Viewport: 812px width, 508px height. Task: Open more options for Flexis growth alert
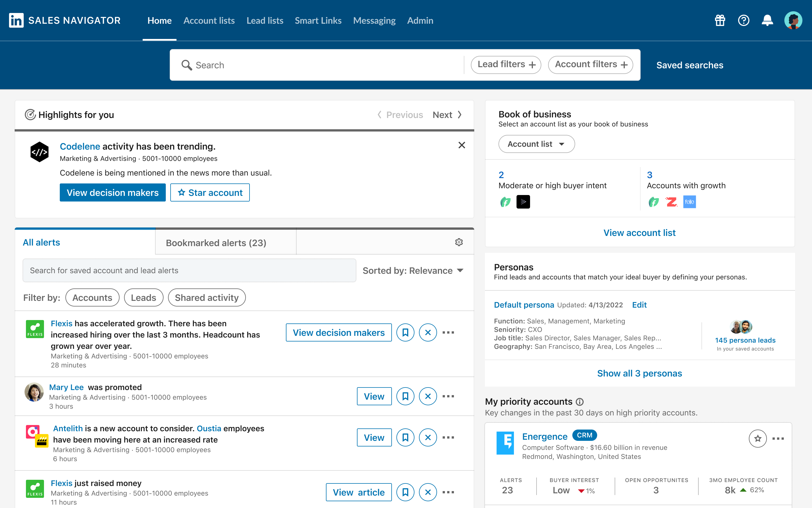tap(448, 333)
